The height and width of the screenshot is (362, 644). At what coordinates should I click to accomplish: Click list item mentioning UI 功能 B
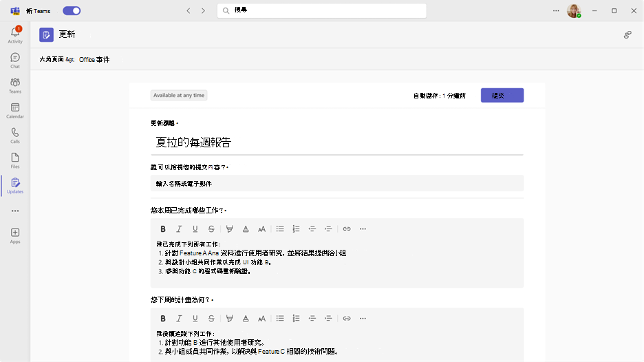pyautogui.click(x=218, y=262)
